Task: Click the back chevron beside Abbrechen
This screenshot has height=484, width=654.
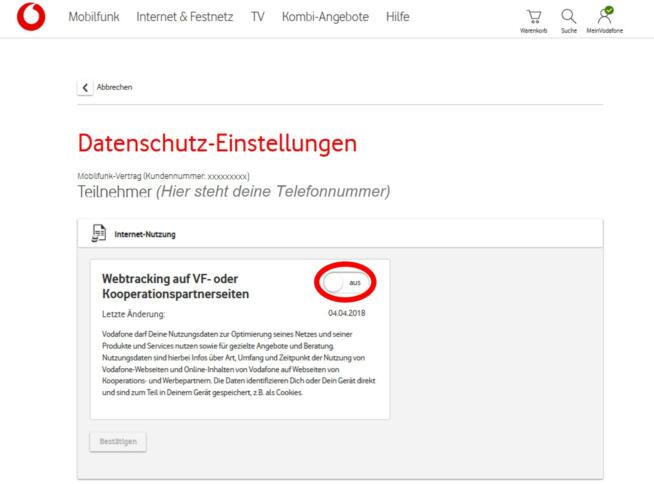Action: (85, 88)
